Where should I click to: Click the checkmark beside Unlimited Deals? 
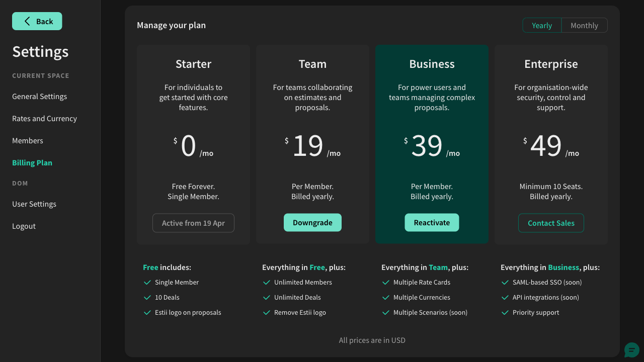[x=267, y=298]
